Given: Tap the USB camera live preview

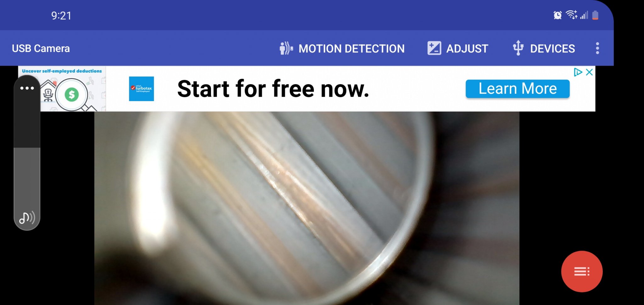Looking at the screenshot, I should (x=307, y=208).
